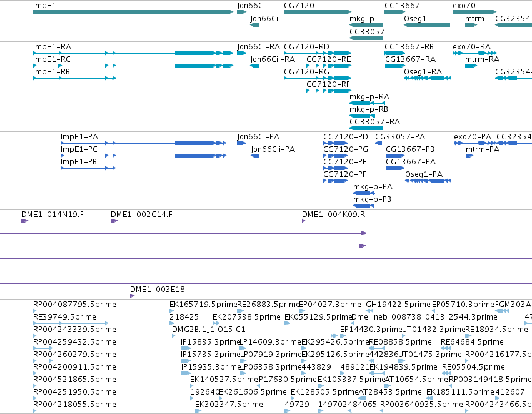Screen dimensions: 532x414
Task: Select the ImpE1 gene bar
Action: point(133,12)
